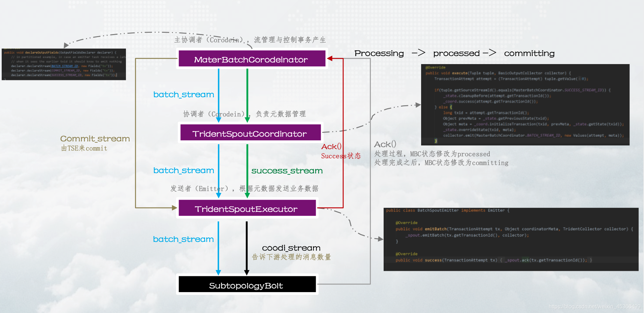
Task: Click the collector.emit(MasterBatchCoordinator code line
Action: [x=533, y=135]
